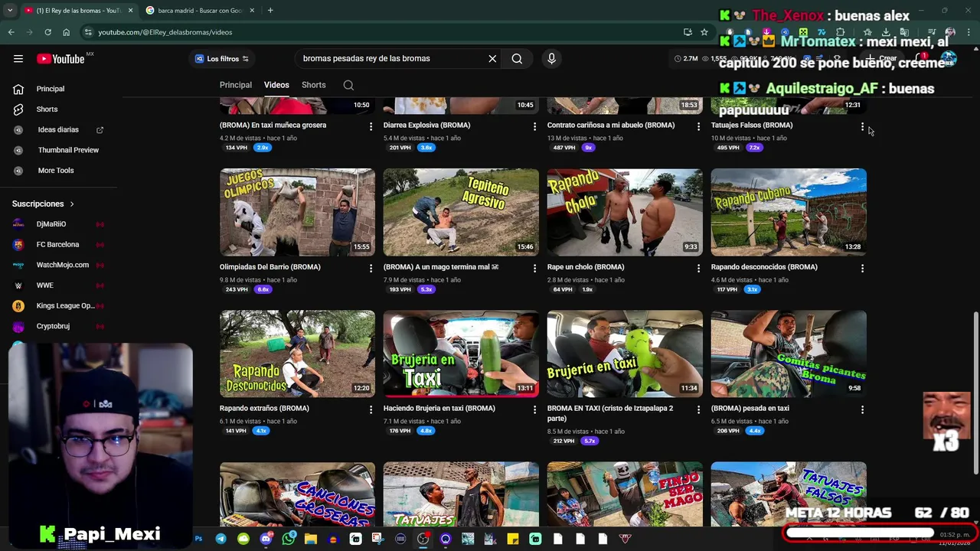
Task: Open a new browser tab with plus
Action: click(270, 10)
